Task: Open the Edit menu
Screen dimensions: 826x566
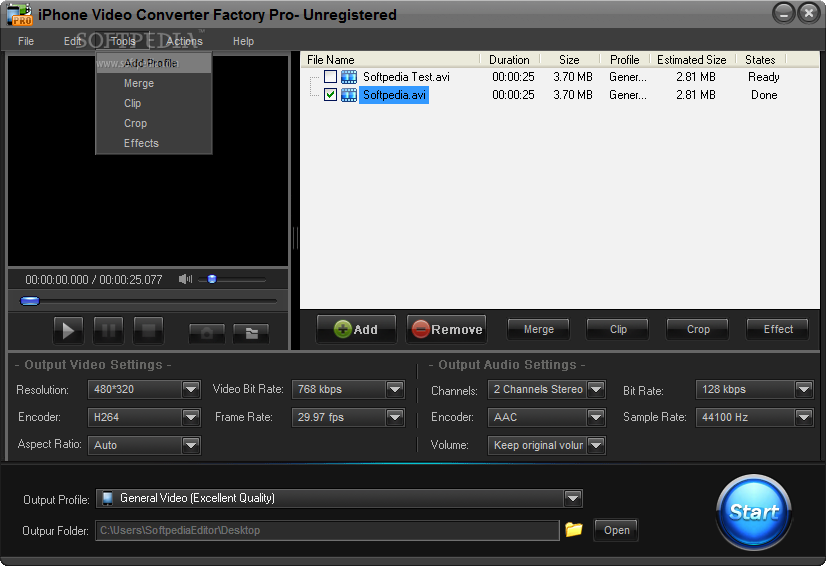Action: click(x=72, y=41)
